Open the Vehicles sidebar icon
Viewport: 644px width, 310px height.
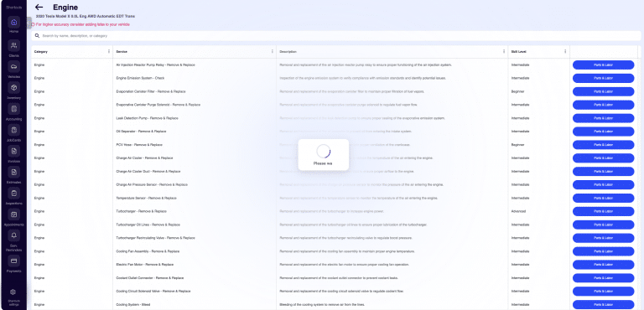(13, 66)
